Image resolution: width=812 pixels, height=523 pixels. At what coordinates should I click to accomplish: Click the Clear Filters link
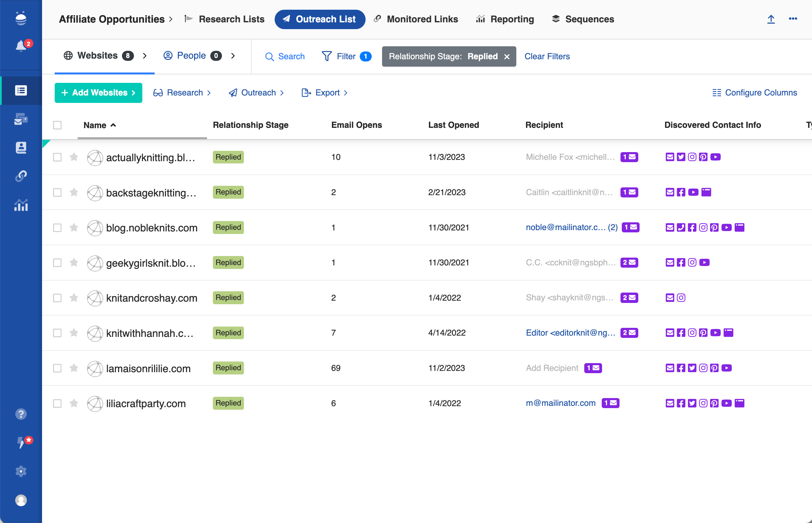point(547,56)
